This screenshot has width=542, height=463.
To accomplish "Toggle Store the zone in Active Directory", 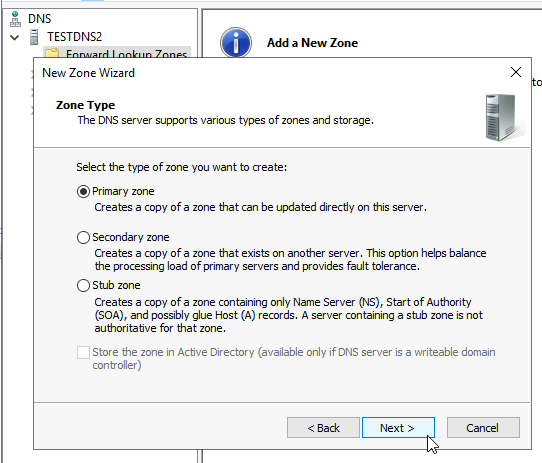I will pos(83,352).
